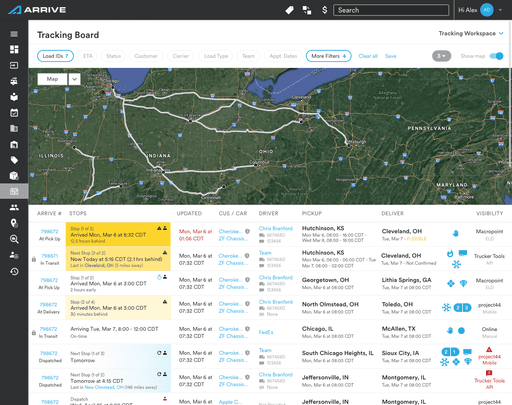
Task: Open the calendar check icon in sidebar
Action: pyautogui.click(x=14, y=113)
